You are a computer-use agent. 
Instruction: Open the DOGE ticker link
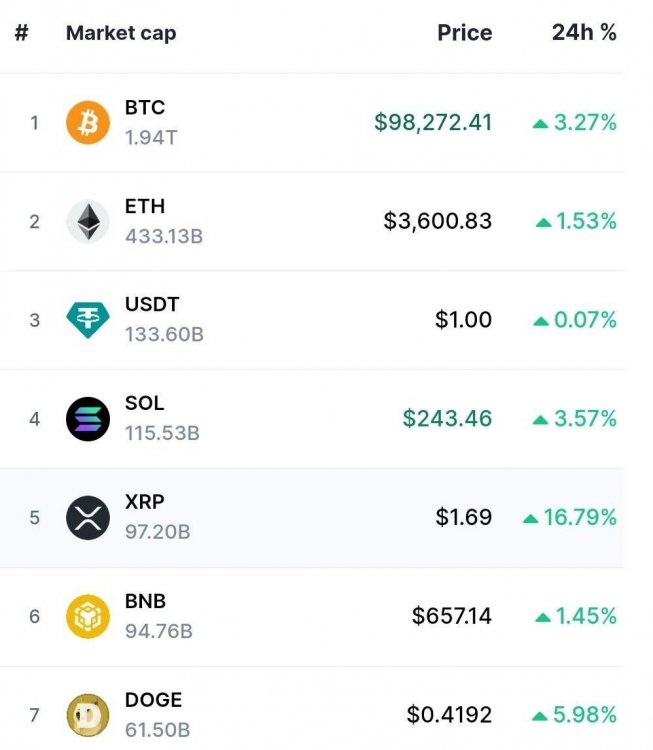tap(153, 699)
